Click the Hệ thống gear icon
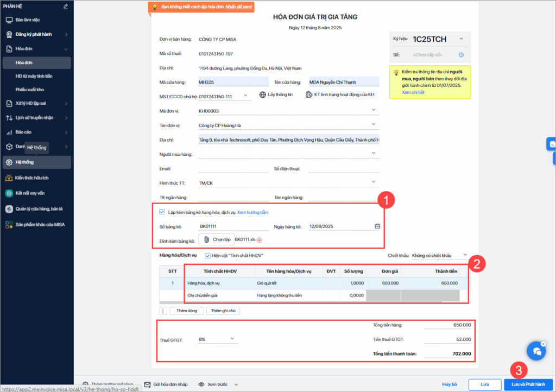 (9, 162)
